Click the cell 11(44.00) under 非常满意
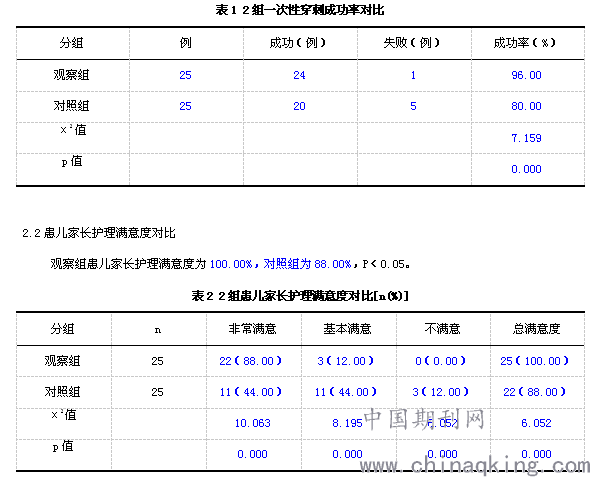The image size is (590, 477). click(x=251, y=392)
